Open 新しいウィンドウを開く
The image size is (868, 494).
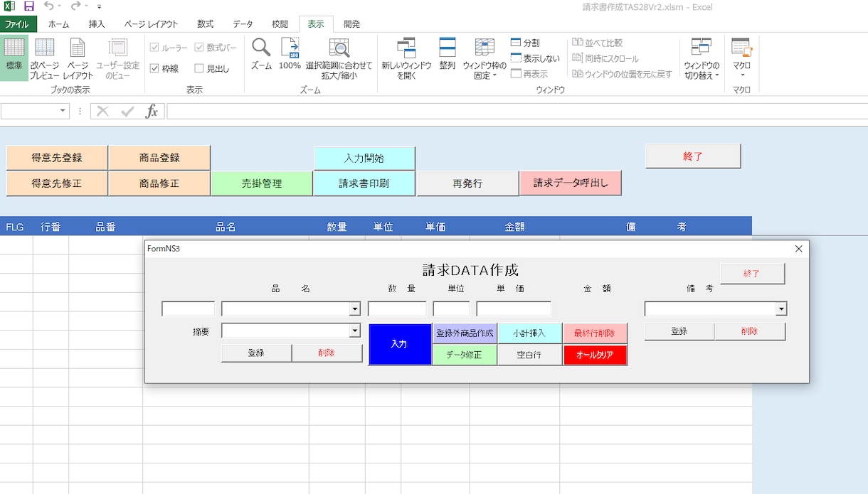tap(406, 58)
